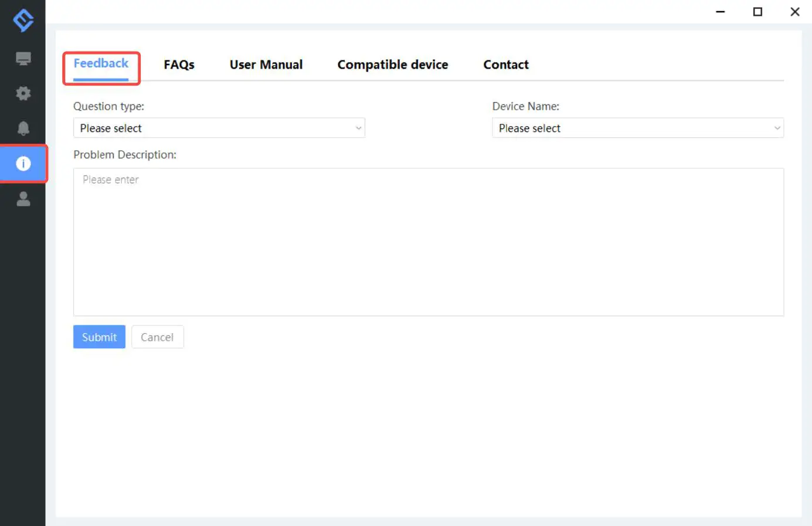Image resolution: width=812 pixels, height=526 pixels.
Task: Open notifications via the bell sidebar icon
Action: [23, 128]
